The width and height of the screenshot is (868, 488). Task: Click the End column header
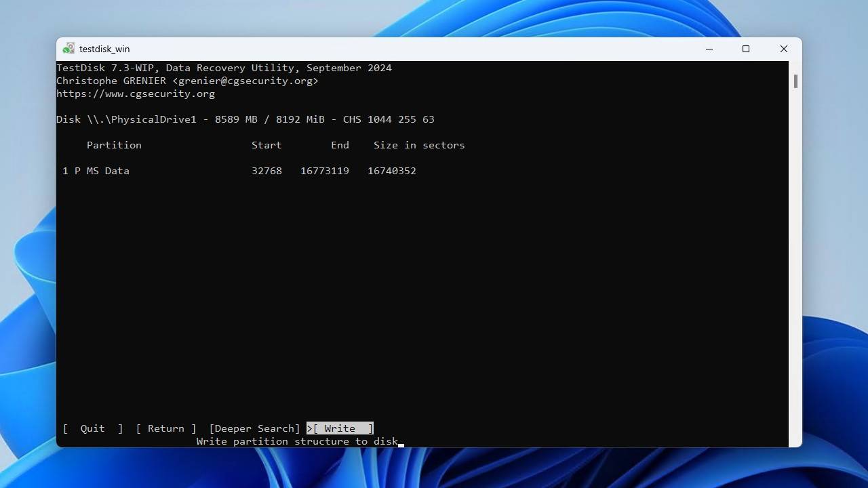click(x=340, y=145)
